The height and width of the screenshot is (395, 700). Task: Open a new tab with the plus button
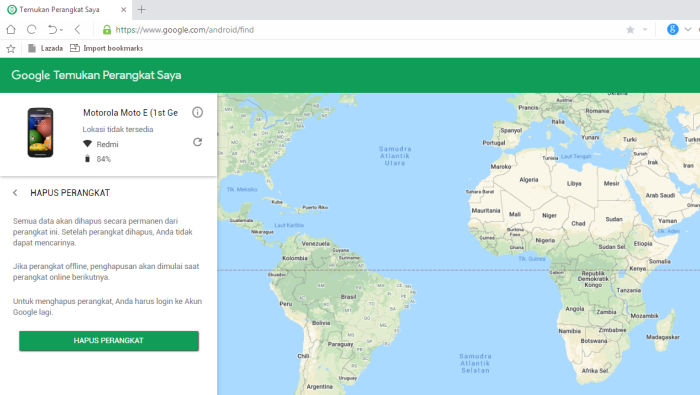pyautogui.click(x=142, y=9)
